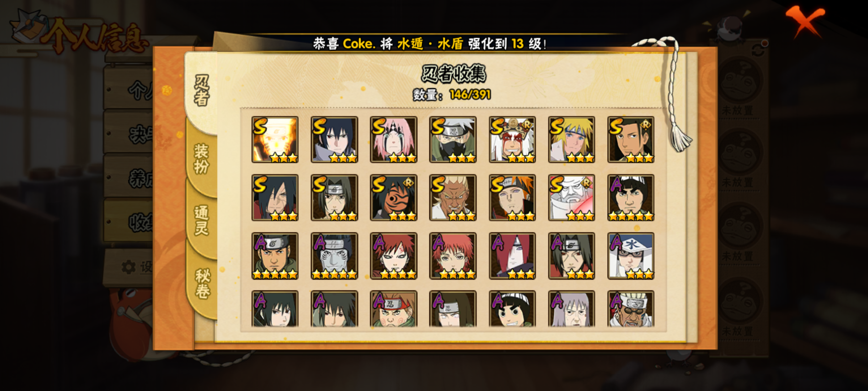The width and height of the screenshot is (868, 391).
Task: Select orange spiral-masked Tobi ninja card
Action: (393, 198)
